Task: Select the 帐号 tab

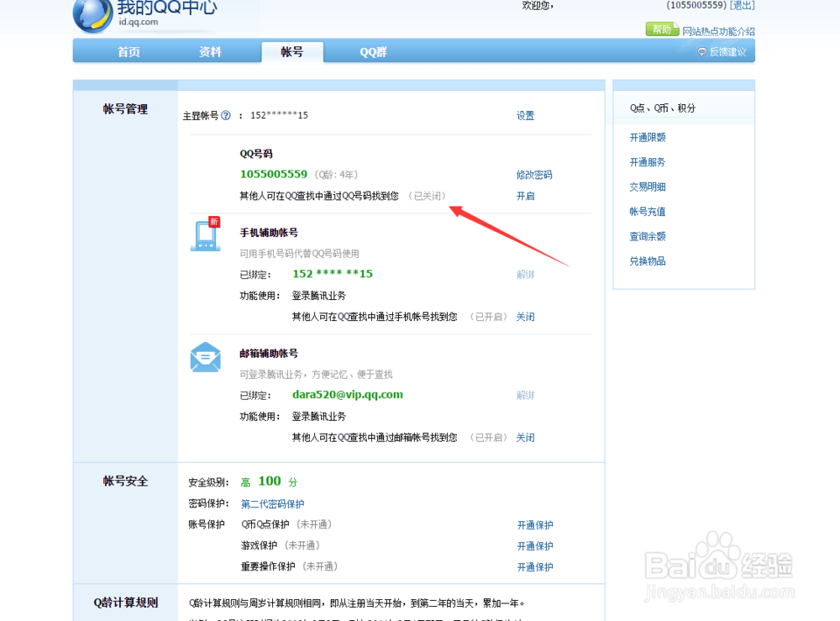Action: point(292,52)
